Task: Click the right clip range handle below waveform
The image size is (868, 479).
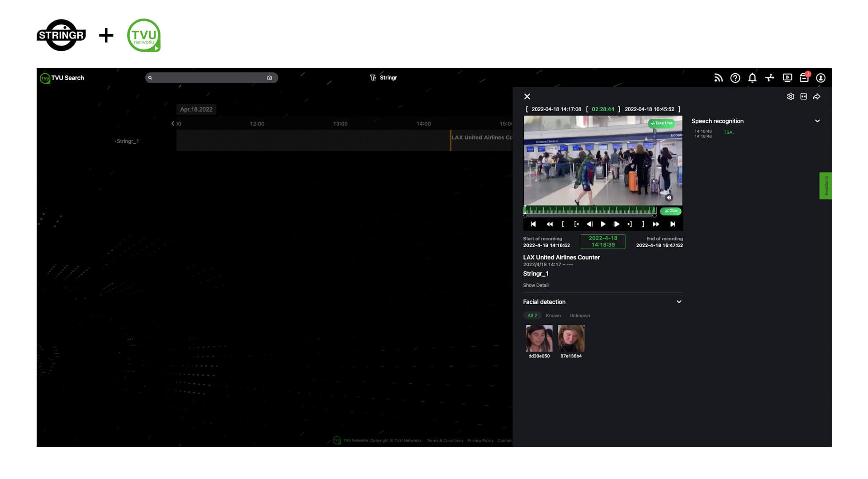Action: 655,216
